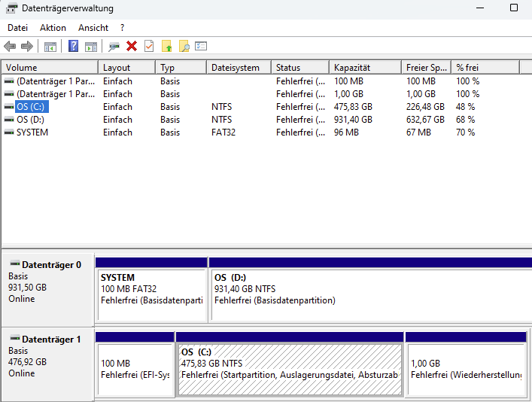Sort by the Volume column header
Screen dimensions: 532x402
pyautogui.click(x=50, y=68)
